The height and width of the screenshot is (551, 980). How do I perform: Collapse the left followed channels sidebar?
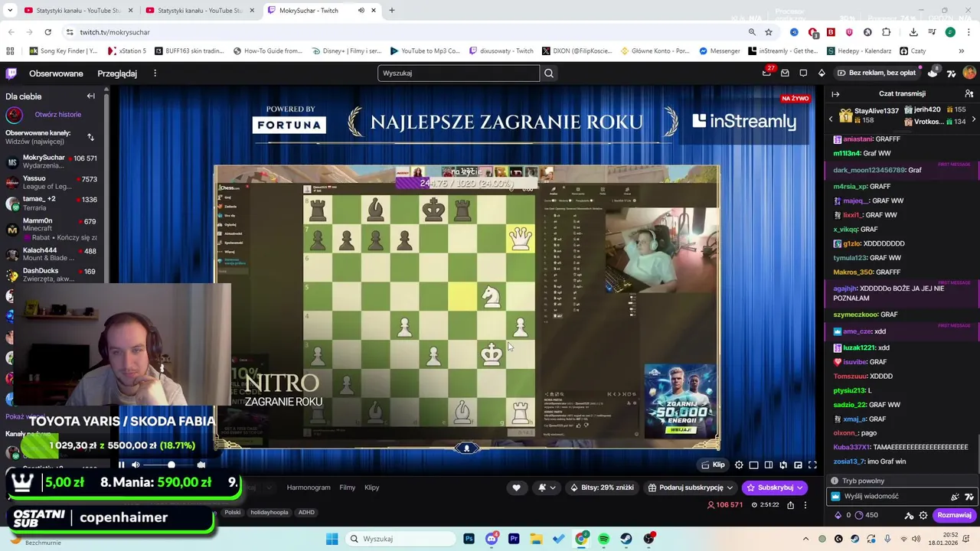(x=90, y=96)
